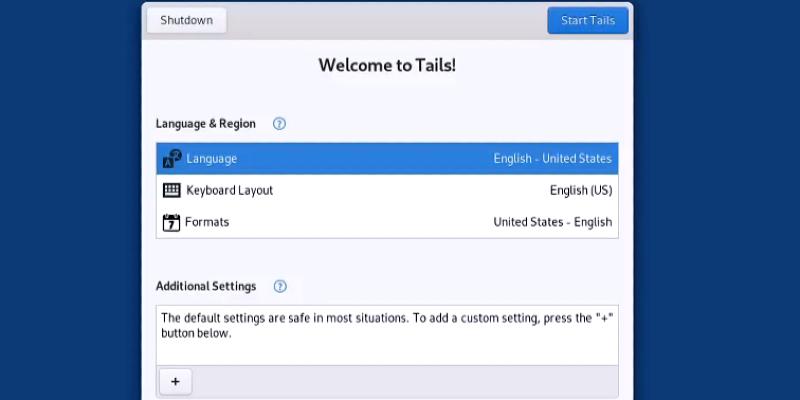Screen dimensions: 800x400
Task: Select the Formats row label
Action: click(x=207, y=222)
